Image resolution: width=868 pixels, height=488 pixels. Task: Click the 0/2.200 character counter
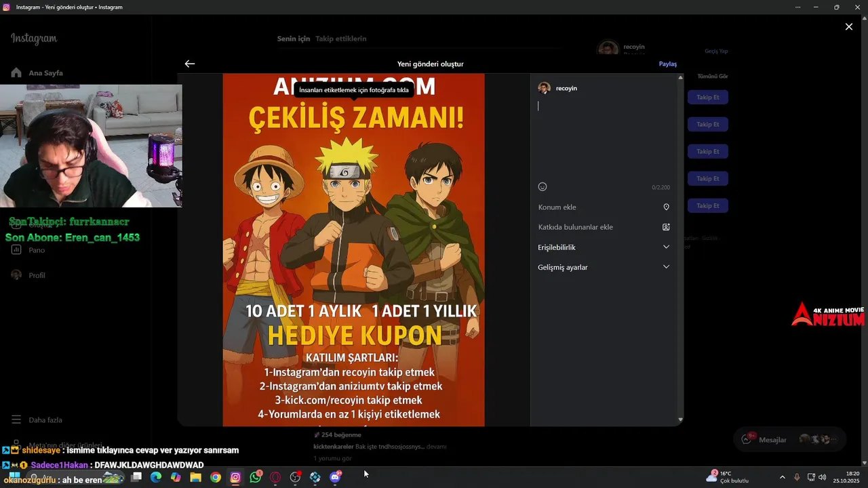point(661,188)
